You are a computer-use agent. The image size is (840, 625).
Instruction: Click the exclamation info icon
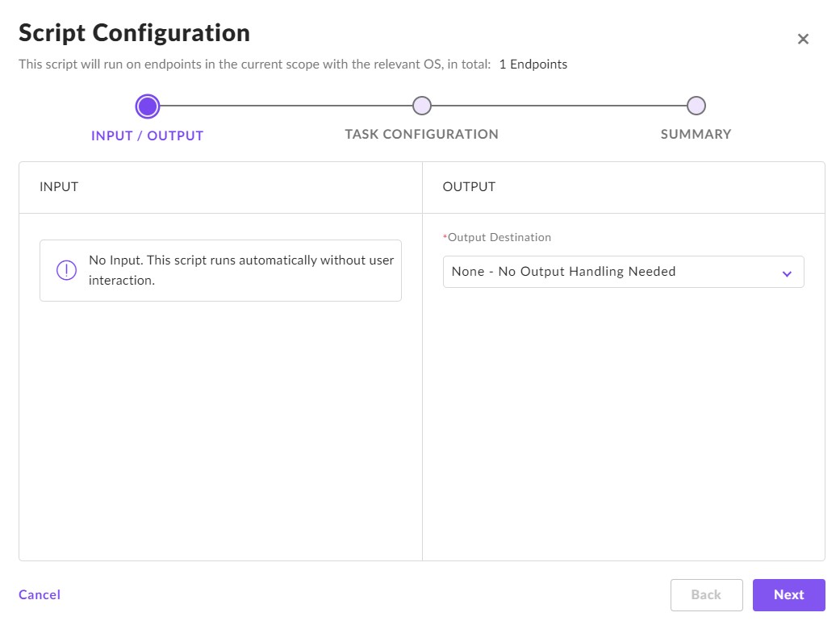tap(66, 270)
